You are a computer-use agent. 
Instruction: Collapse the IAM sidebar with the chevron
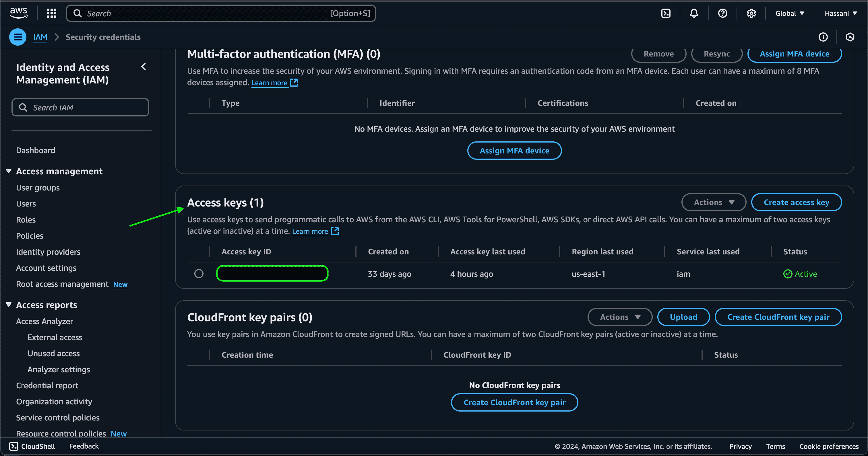[x=144, y=67]
